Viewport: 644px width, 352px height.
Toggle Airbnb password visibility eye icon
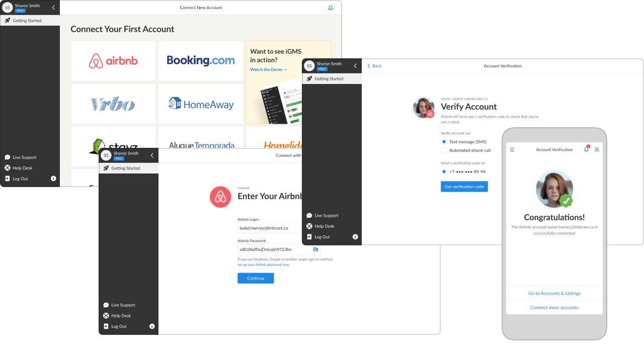click(x=315, y=249)
